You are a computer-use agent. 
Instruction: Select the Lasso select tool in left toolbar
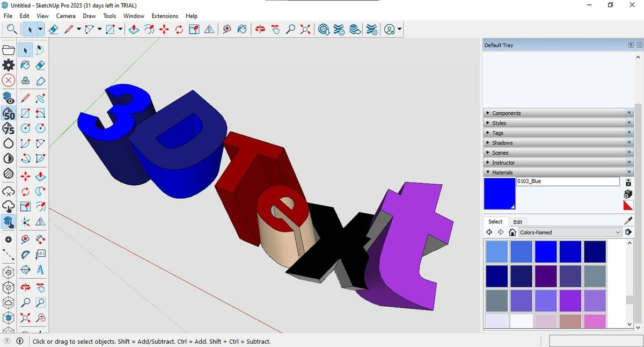click(40, 50)
